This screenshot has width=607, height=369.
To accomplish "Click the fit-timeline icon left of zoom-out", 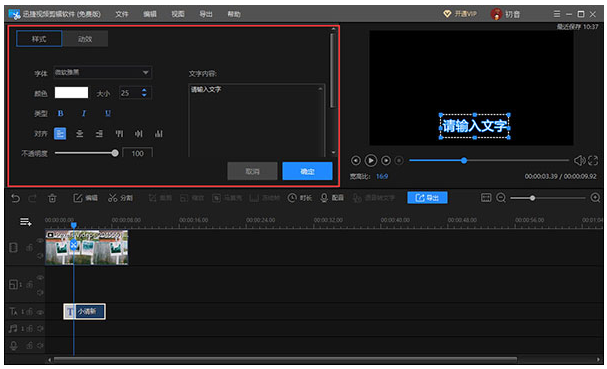I will coord(486,198).
